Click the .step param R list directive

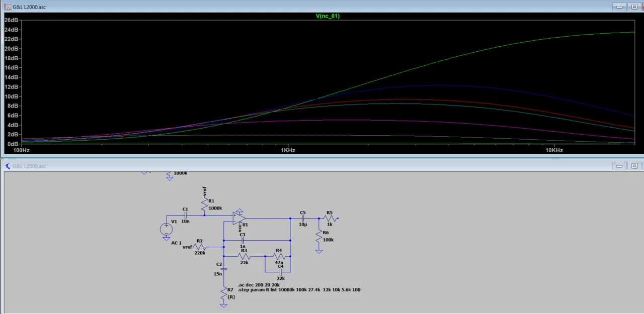(299, 290)
